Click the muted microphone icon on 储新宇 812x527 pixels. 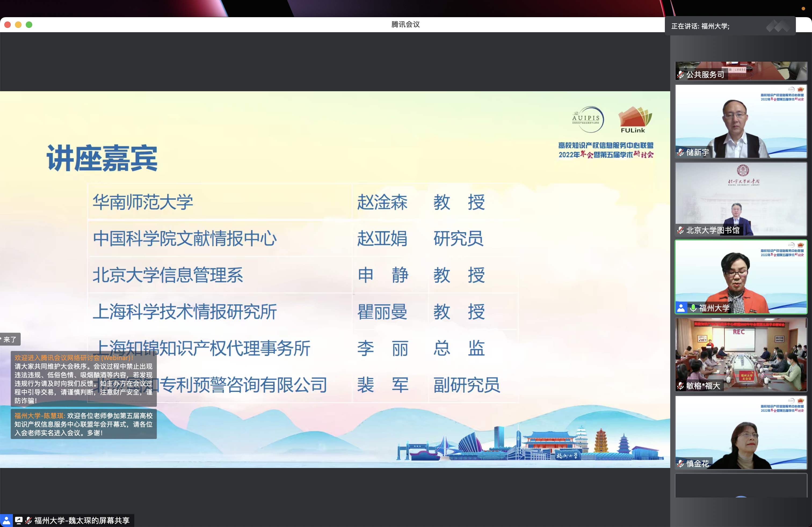(x=681, y=152)
